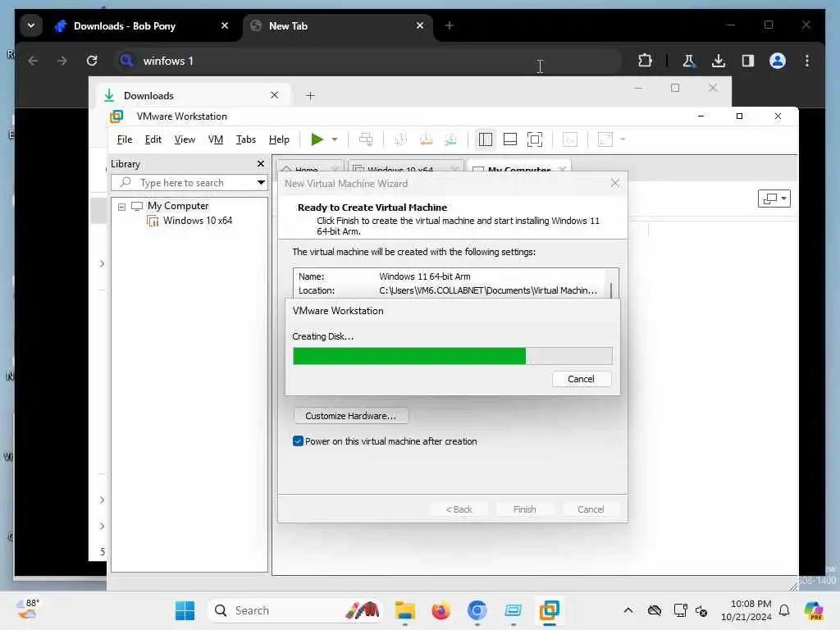Open the view options dropdown button

pos(774,199)
